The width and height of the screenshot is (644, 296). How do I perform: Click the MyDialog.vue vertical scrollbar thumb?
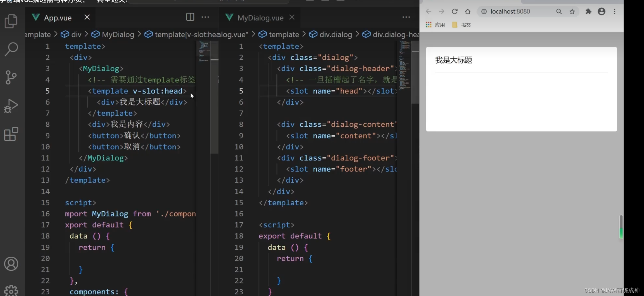(x=415, y=72)
